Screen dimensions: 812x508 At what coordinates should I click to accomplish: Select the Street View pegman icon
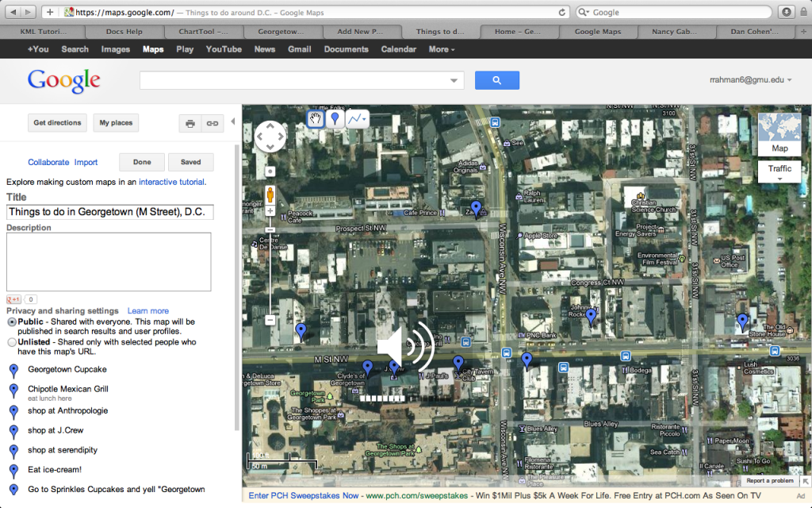tap(270, 195)
